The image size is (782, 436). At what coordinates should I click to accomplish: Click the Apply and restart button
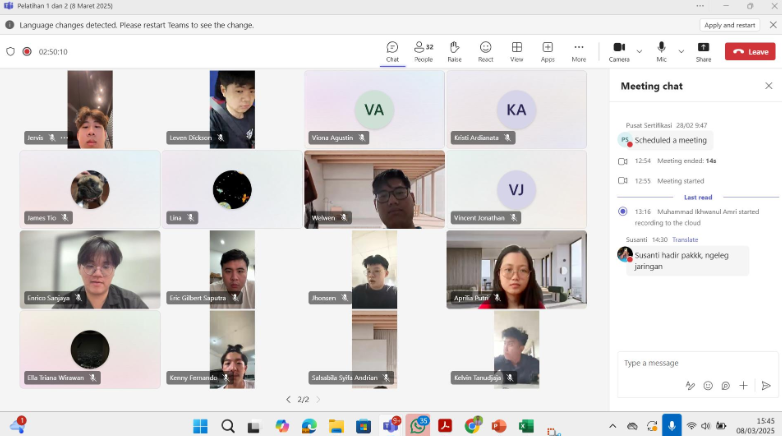click(x=729, y=25)
